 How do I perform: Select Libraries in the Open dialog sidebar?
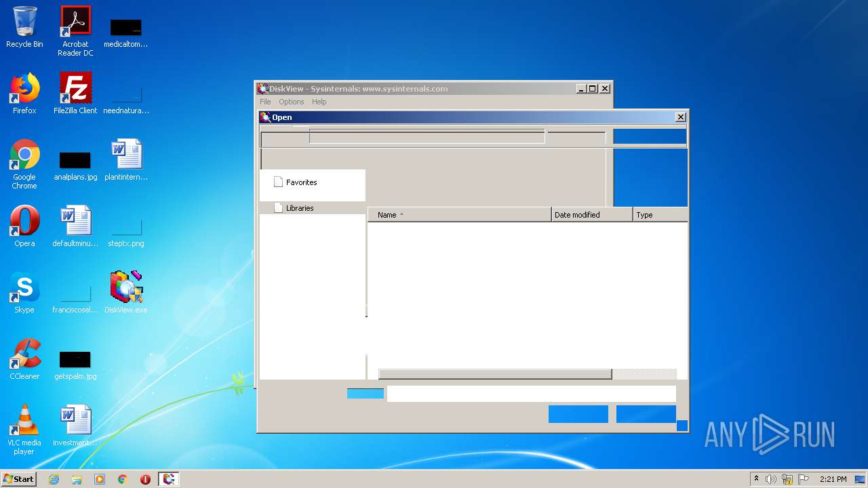tap(299, 208)
